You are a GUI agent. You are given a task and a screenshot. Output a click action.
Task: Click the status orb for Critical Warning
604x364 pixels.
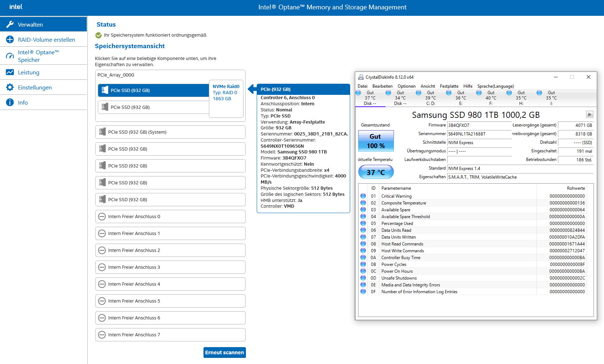[x=363, y=196]
